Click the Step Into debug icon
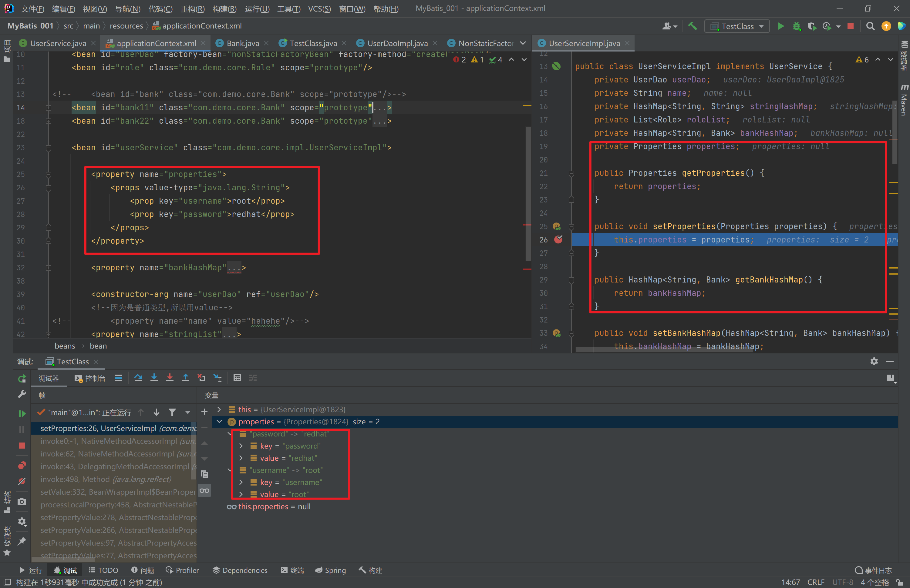 [x=154, y=378]
